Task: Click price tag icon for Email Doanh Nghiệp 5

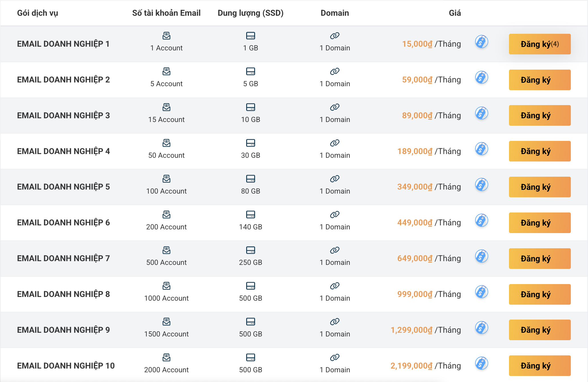Action: tap(482, 185)
